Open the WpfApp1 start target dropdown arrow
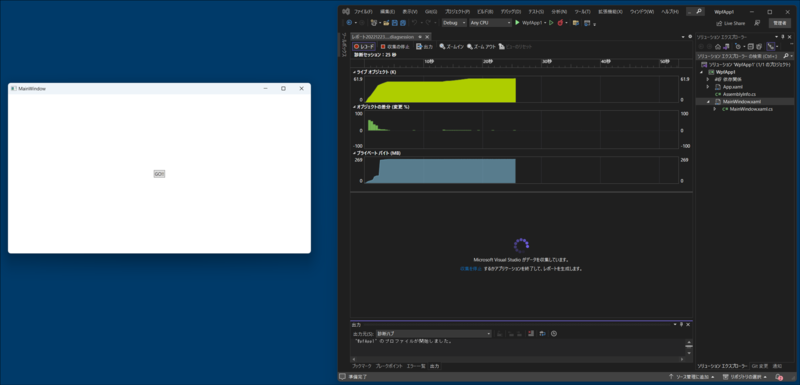 click(545, 23)
